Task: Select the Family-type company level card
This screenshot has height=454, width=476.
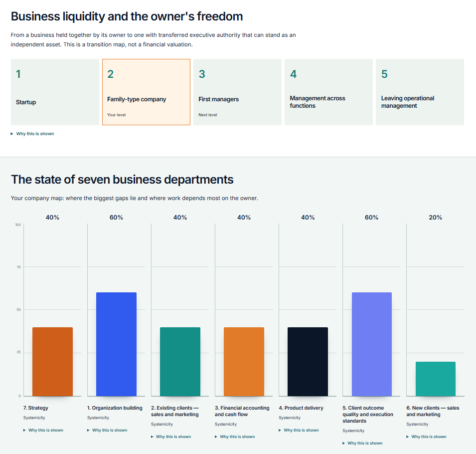Action: tap(147, 92)
